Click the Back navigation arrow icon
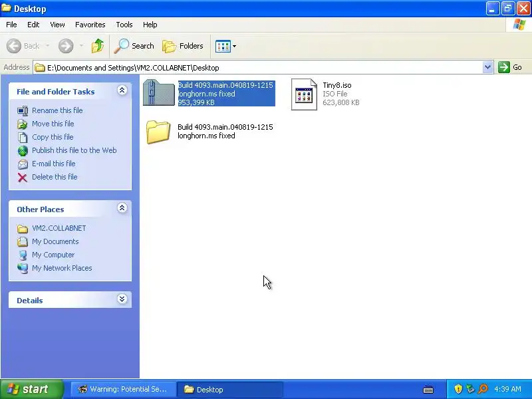The width and height of the screenshot is (532, 399). [x=14, y=46]
